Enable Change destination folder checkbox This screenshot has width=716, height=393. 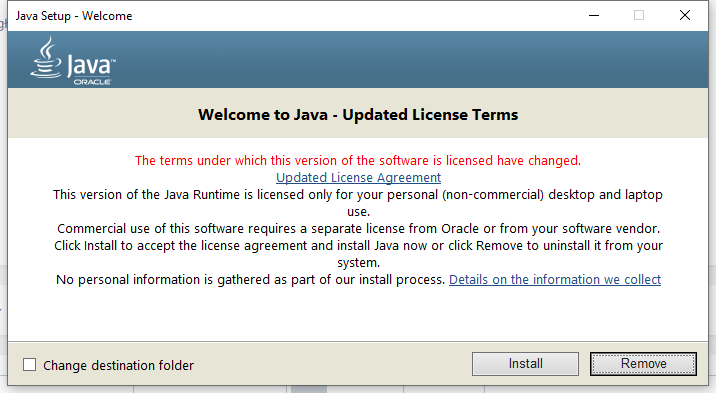30,365
